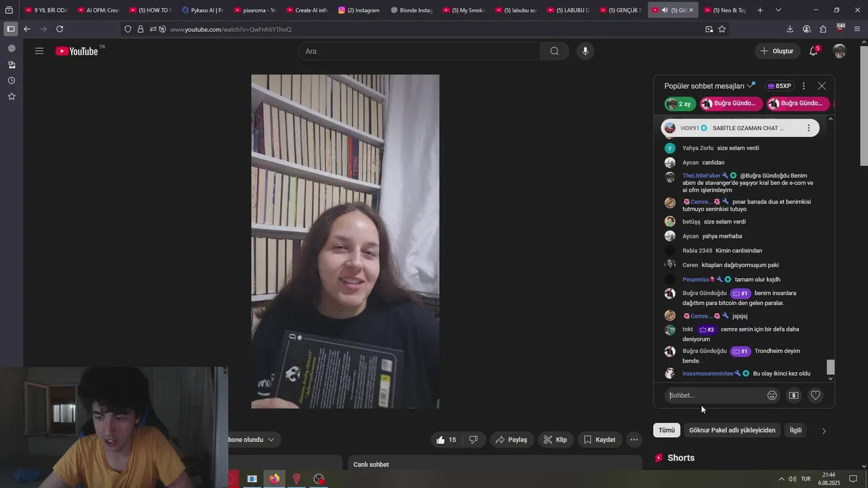Viewport: 868px width, 488px height.
Task: Switch to the AI OFM tab
Action: click(98, 10)
